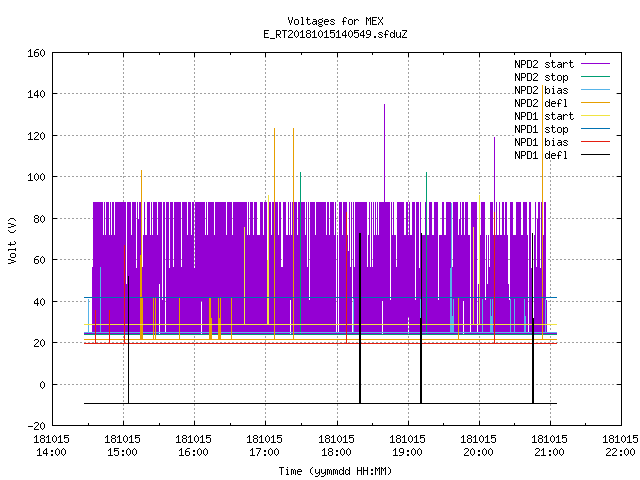Click the light blue NPD2 bias legend line
640x480 pixels.
595,90
